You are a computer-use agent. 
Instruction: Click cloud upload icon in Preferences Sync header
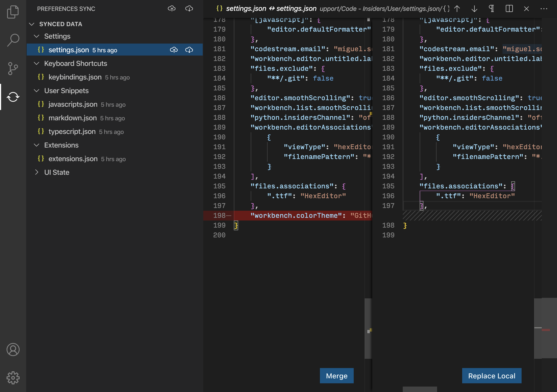tap(172, 9)
